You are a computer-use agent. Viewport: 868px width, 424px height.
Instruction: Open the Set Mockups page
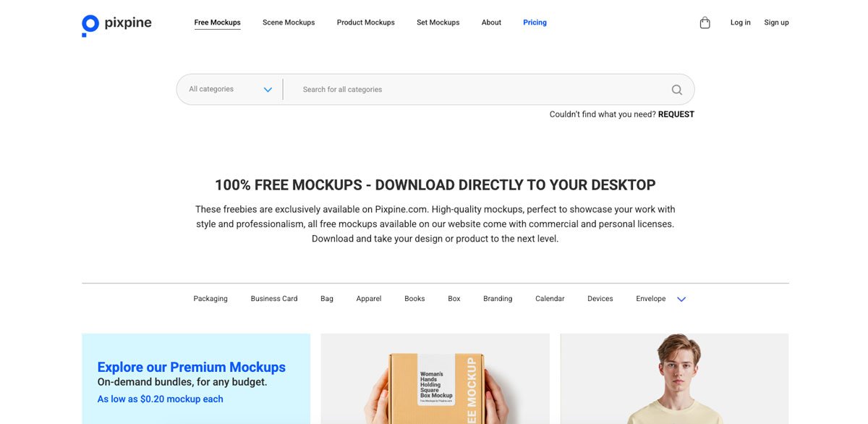[x=438, y=22]
